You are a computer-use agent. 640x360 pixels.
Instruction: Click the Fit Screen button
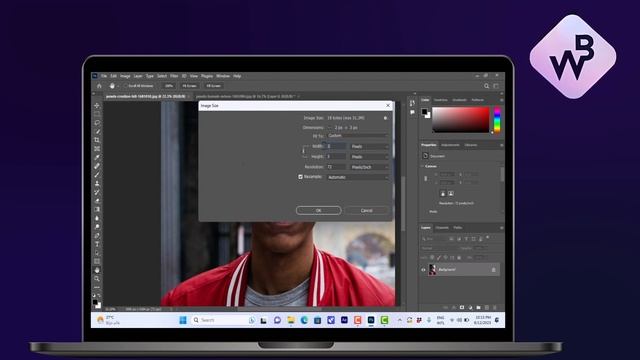click(x=189, y=86)
